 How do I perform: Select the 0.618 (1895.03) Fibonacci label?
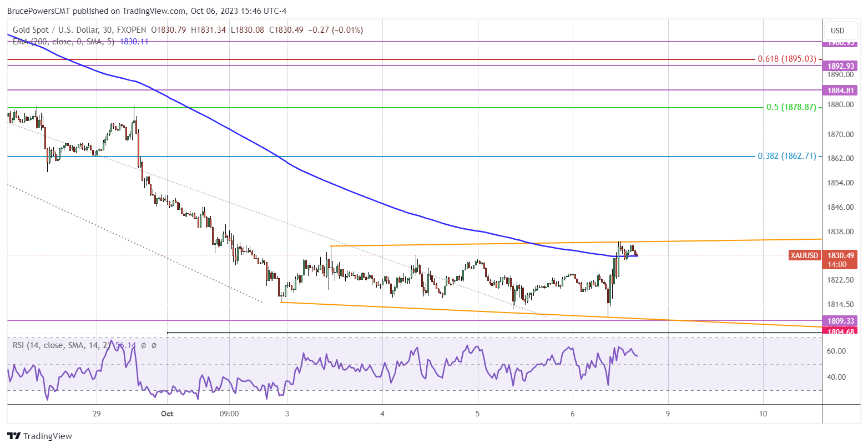[787, 59]
